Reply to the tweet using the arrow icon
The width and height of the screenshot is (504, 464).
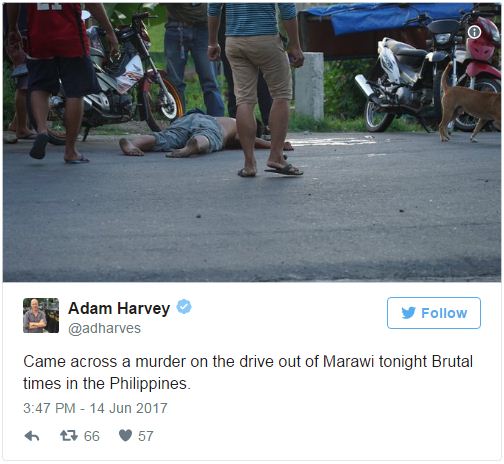[x=32, y=436]
